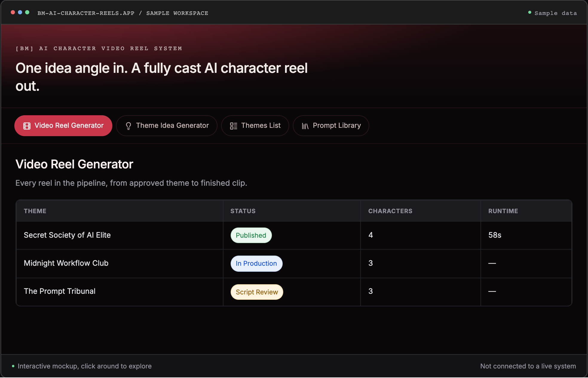
Task: Open the Midnight Workflow Club reel
Action: (x=294, y=264)
